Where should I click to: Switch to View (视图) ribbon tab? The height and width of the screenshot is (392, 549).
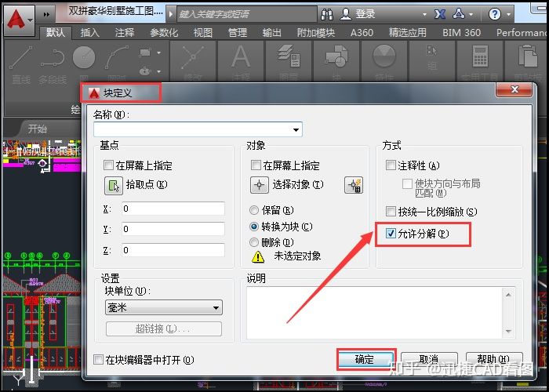(x=203, y=33)
